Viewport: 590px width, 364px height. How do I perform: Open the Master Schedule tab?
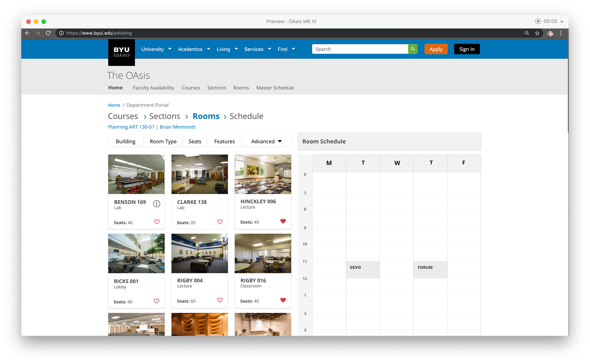[x=275, y=88]
